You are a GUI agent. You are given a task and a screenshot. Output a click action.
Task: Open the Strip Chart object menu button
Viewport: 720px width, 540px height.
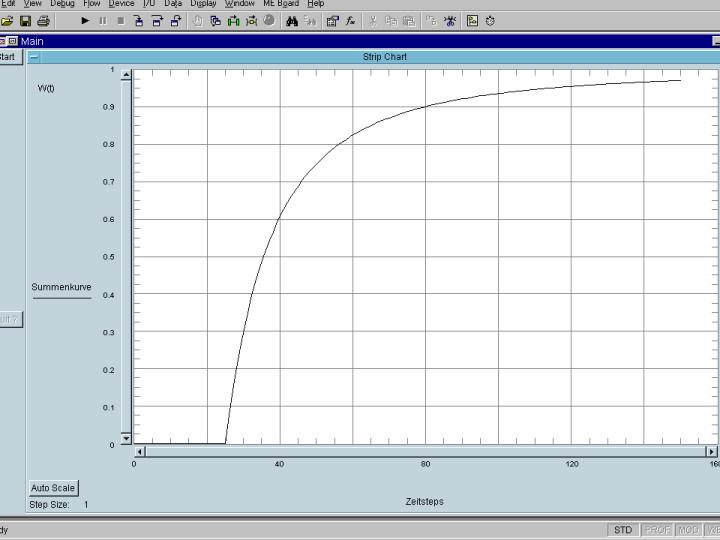(x=35, y=57)
